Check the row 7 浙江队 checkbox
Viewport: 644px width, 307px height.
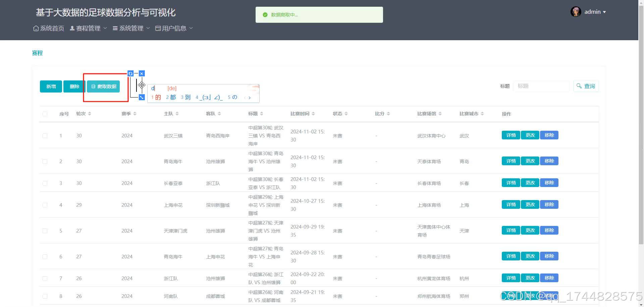pyautogui.click(x=45, y=279)
